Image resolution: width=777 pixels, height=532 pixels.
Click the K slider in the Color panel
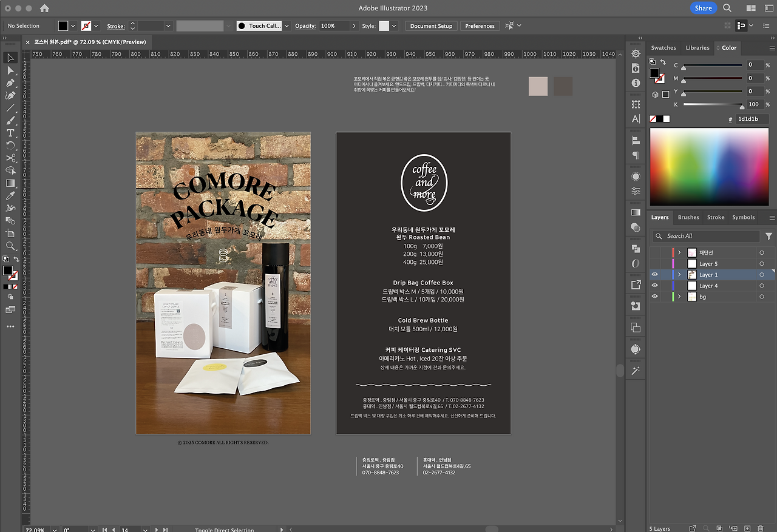pyautogui.click(x=712, y=104)
